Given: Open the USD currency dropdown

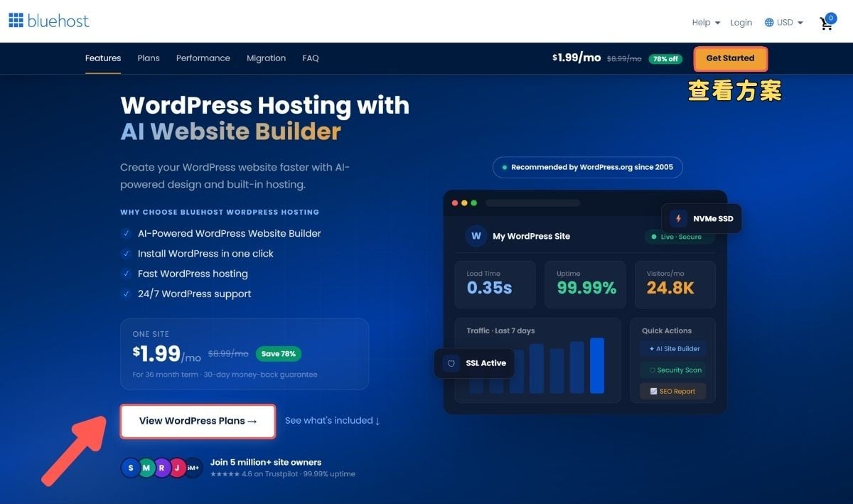Looking at the screenshot, I should 784,23.
